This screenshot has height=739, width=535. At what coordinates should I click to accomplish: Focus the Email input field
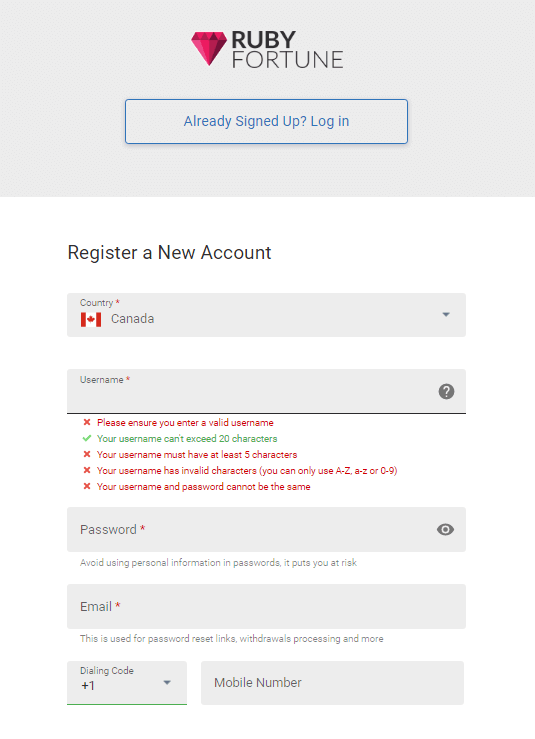click(266, 606)
